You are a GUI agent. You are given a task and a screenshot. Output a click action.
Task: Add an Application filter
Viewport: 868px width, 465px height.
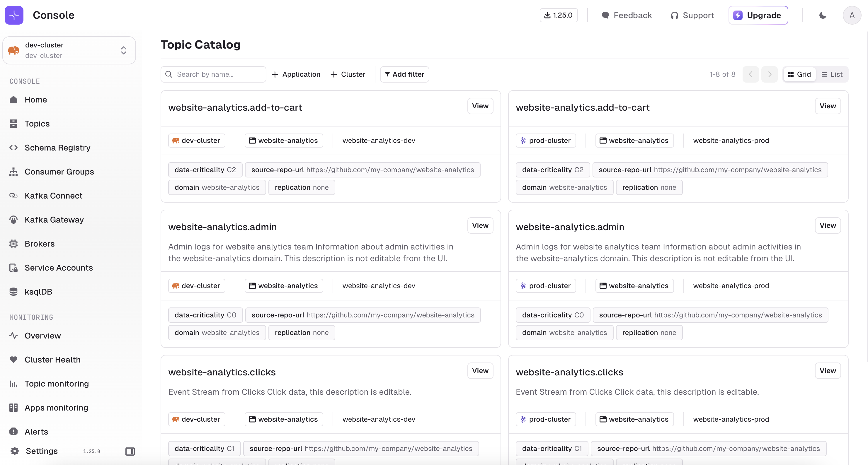pos(296,74)
